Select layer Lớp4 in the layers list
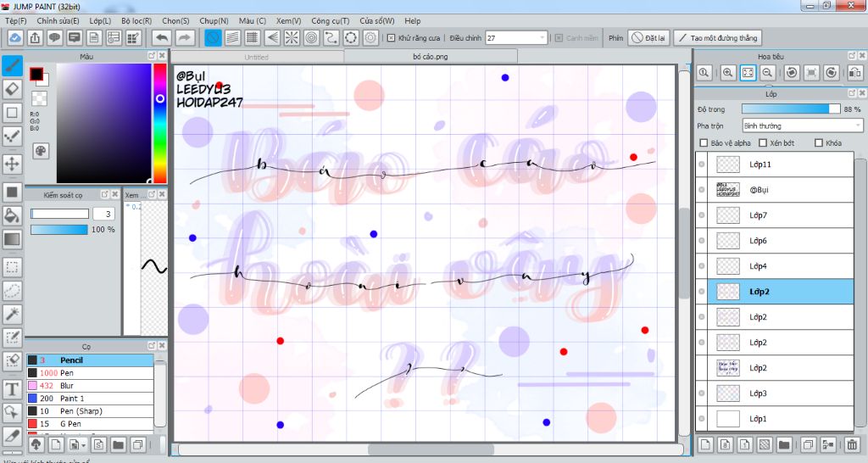 coord(775,266)
